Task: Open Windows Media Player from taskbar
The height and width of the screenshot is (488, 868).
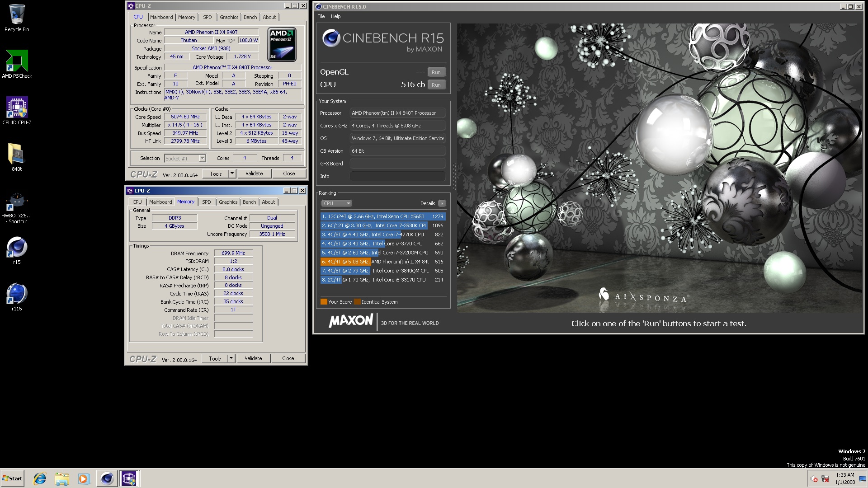Action: [84, 479]
